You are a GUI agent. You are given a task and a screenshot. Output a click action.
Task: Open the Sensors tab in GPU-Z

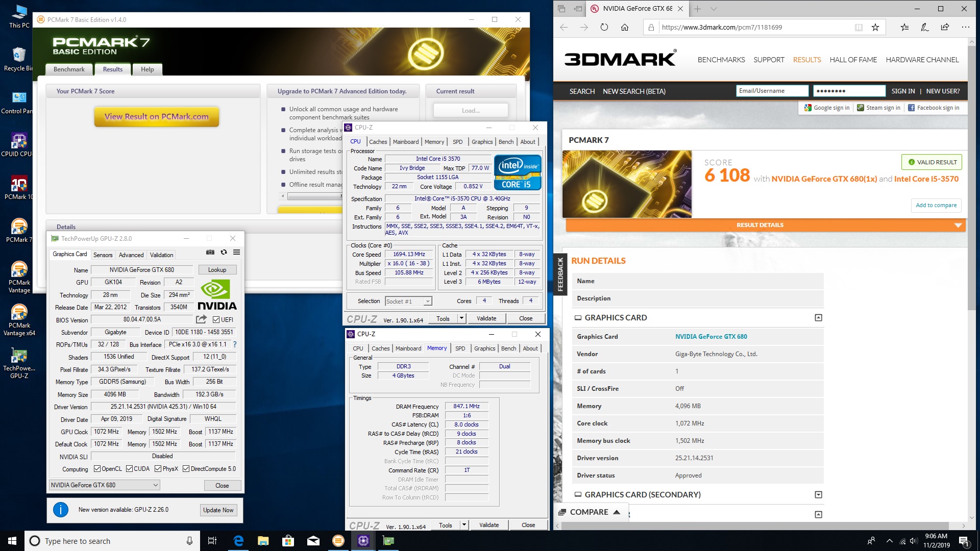pyautogui.click(x=103, y=255)
